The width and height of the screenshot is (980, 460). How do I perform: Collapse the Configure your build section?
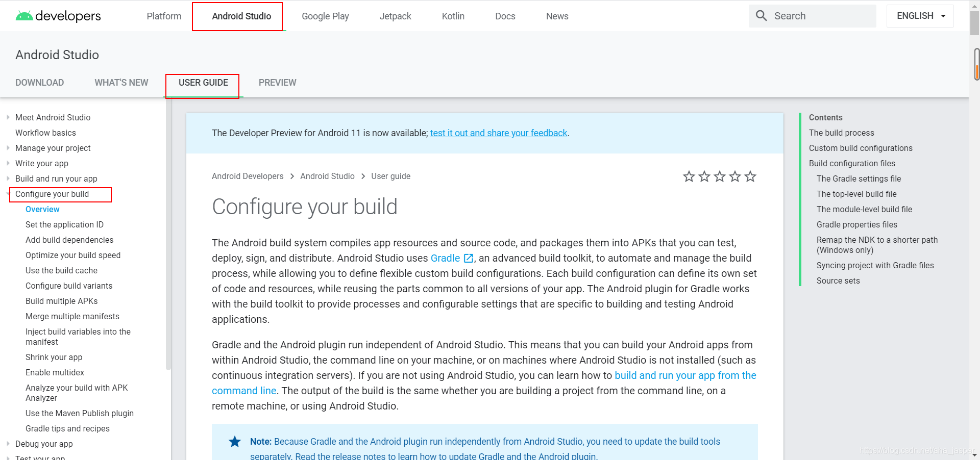pos(8,194)
